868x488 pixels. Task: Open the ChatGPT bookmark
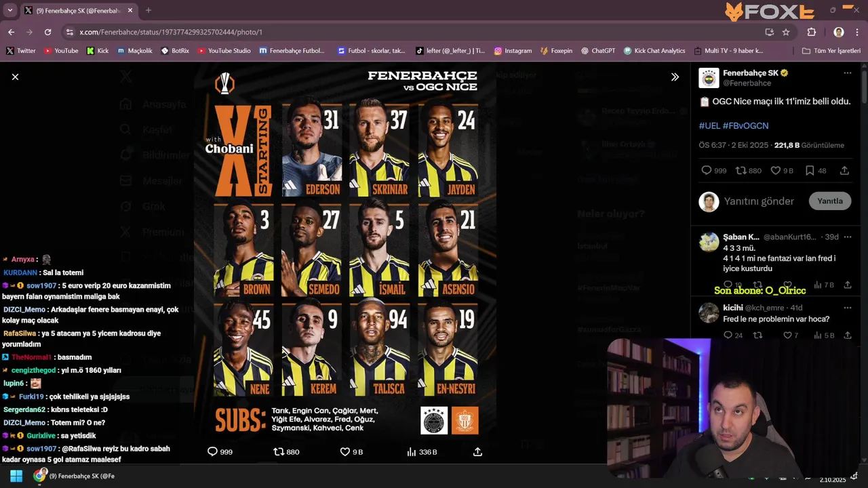[597, 51]
